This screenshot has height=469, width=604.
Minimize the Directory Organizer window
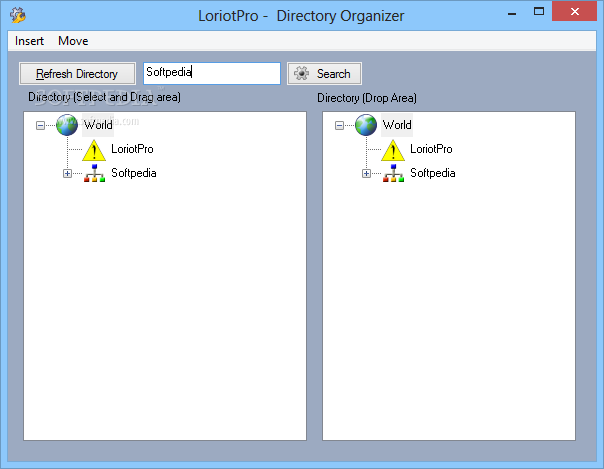point(512,12)
